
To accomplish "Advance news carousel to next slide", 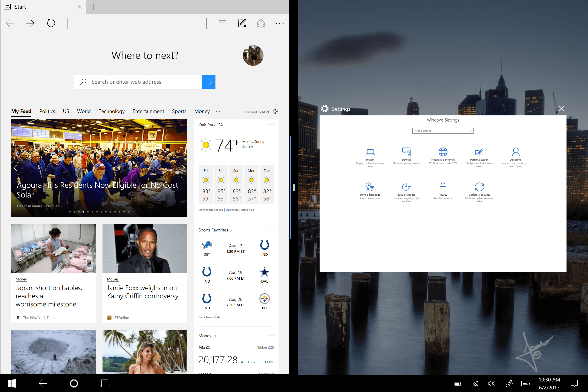I will pyautogui.click(x=183, y=168).
